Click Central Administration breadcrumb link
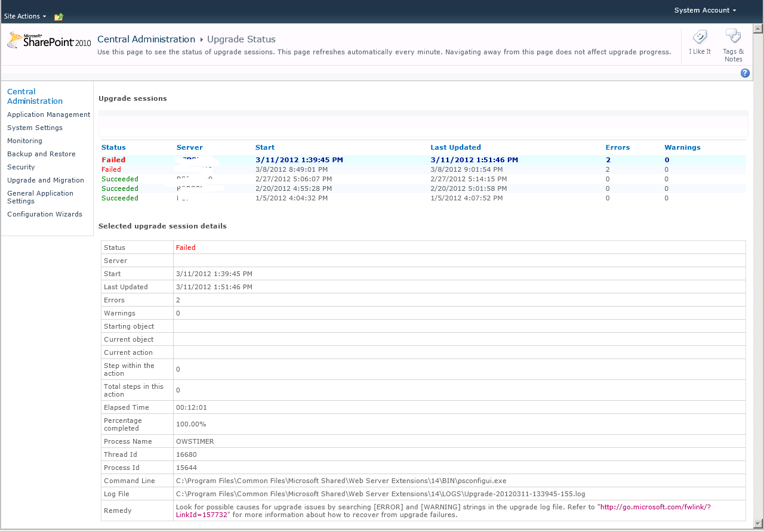The width and height of the screenshot is (764, 532). [146, 39]
